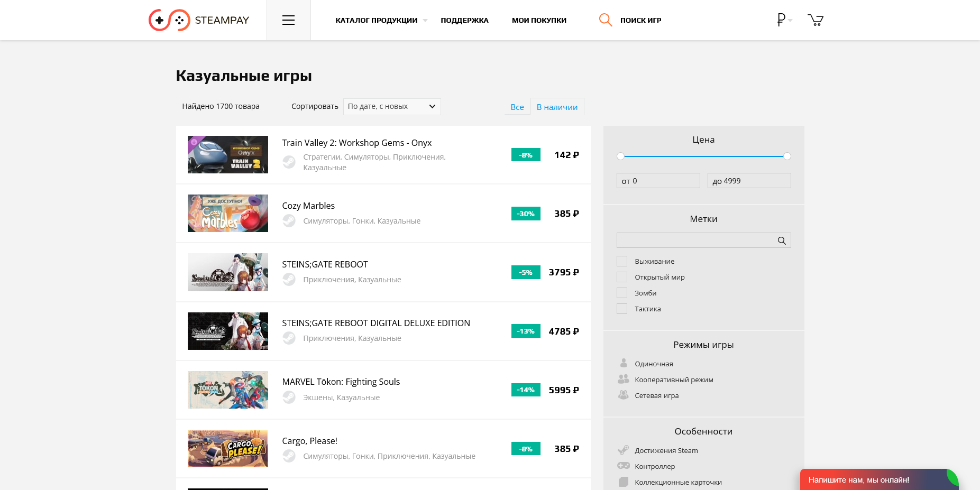Click the search magnifier icon
The height and width of the screenshot is (490, 980).
click(x=606, y=20)
